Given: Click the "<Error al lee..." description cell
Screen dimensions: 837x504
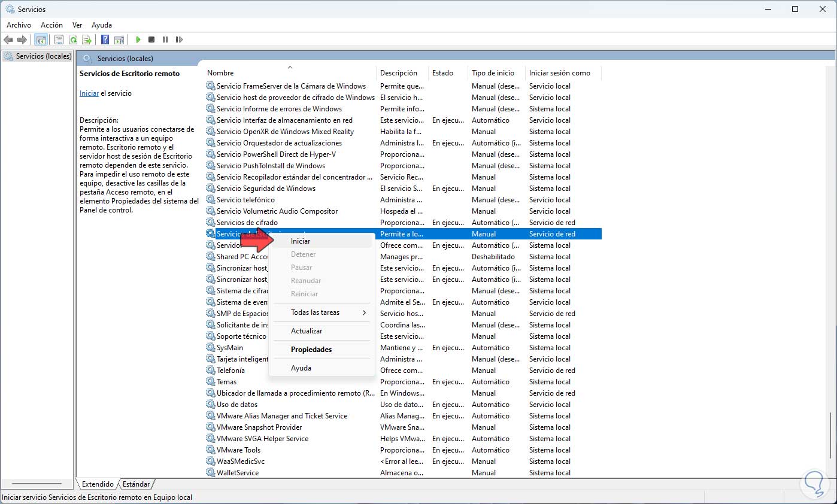Looking at the screenshot, I should click(402, 461).
